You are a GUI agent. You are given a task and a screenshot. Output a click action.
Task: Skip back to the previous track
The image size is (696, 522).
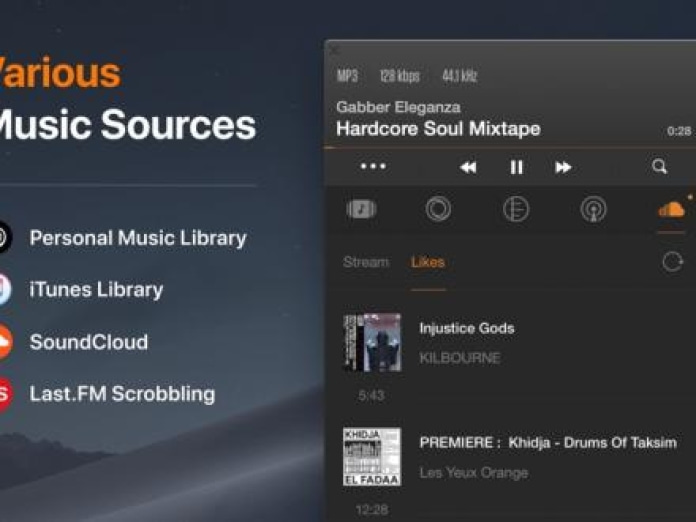coord(468,167)
